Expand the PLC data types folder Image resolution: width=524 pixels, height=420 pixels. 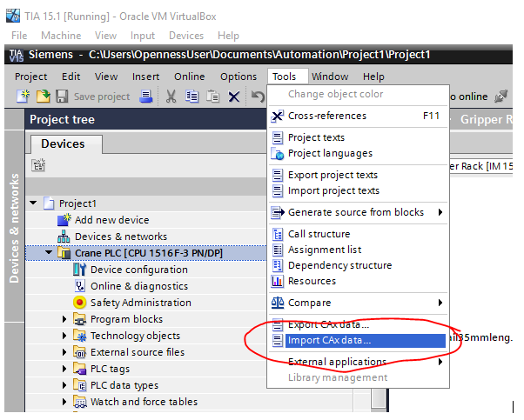64,385
